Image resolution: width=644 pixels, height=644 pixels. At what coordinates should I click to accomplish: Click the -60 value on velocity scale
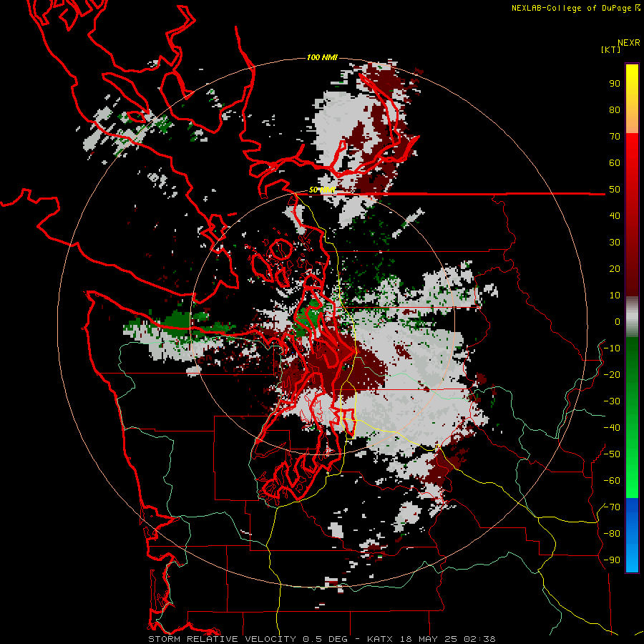click(612, 481)
